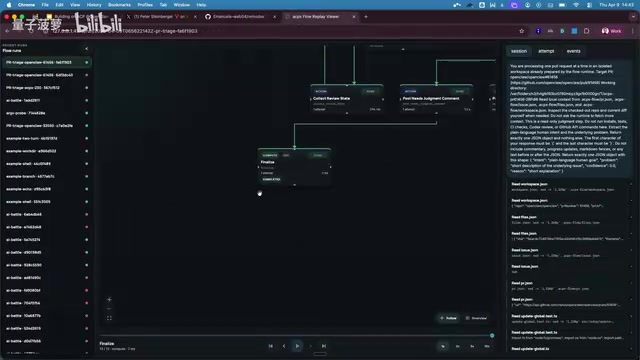
Task: Step back one replay step
Action: (284, 346)
